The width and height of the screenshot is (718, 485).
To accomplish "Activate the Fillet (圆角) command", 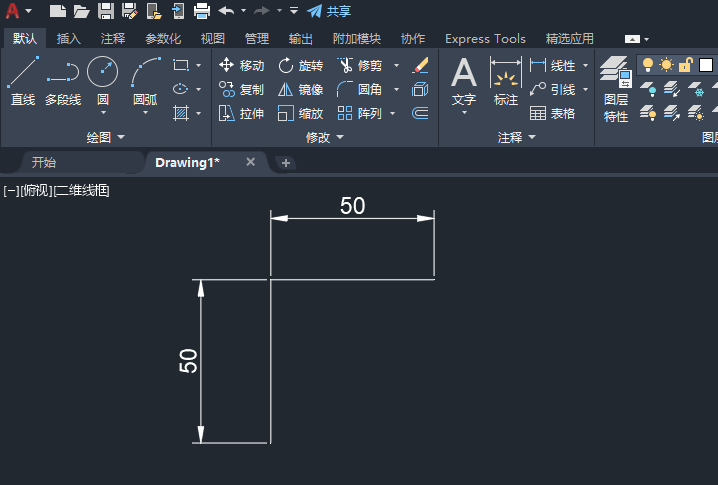I will point(360,89).
